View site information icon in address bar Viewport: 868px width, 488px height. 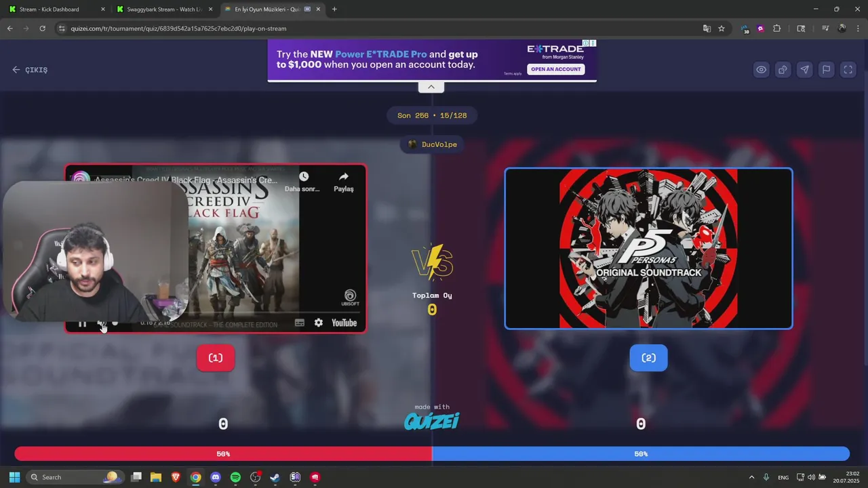coord(62,28)
